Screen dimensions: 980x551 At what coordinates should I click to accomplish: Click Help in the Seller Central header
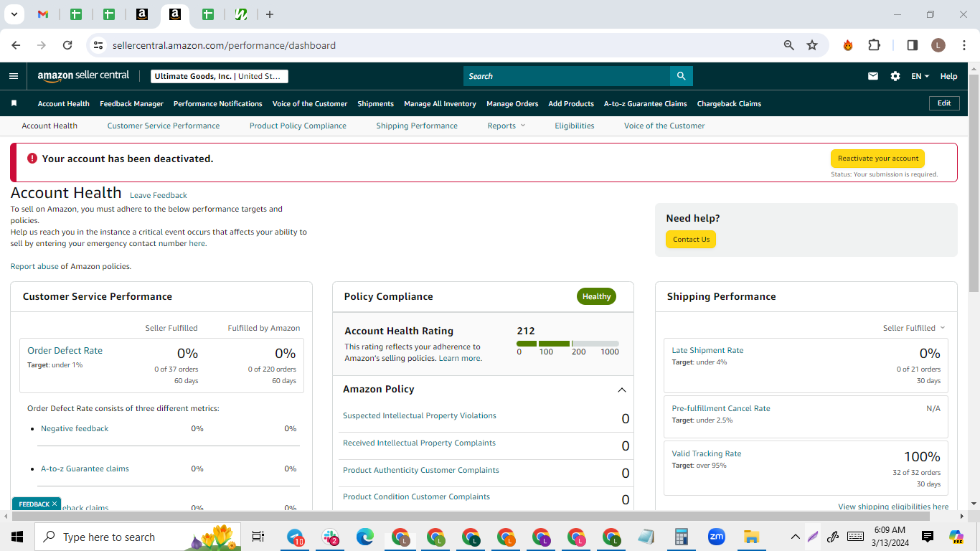point(948,76)
